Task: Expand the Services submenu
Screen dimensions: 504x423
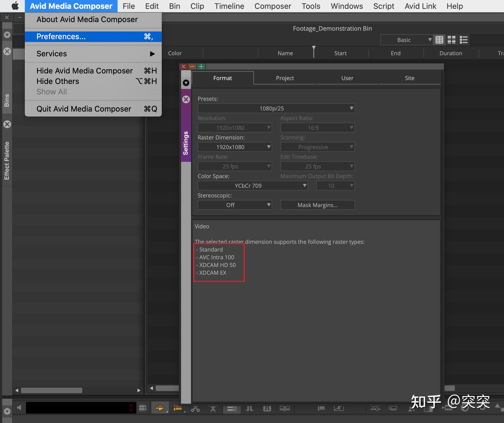Action: (93, 54)
